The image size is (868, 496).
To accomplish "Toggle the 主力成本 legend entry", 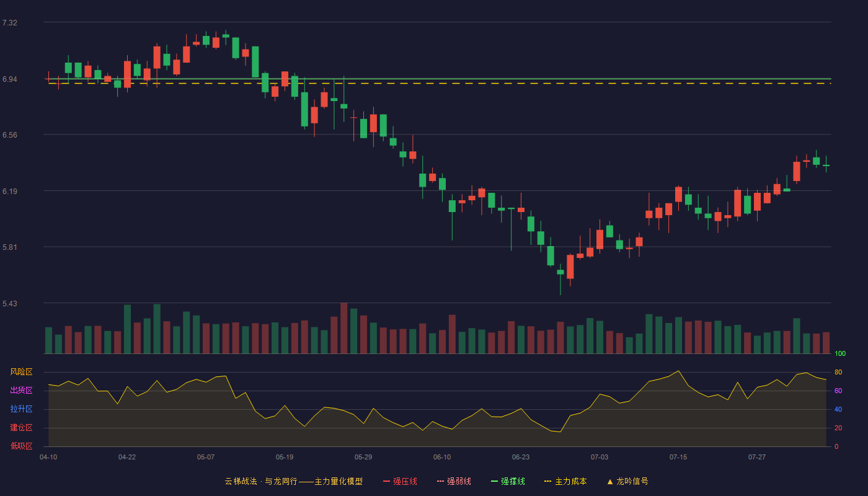I will (x=565, y=481).
